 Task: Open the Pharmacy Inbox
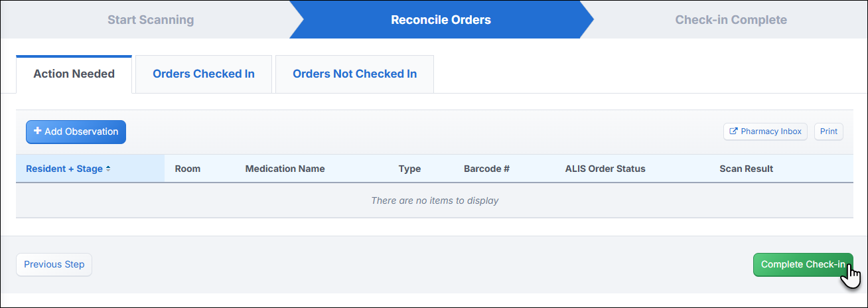point(765,131)
